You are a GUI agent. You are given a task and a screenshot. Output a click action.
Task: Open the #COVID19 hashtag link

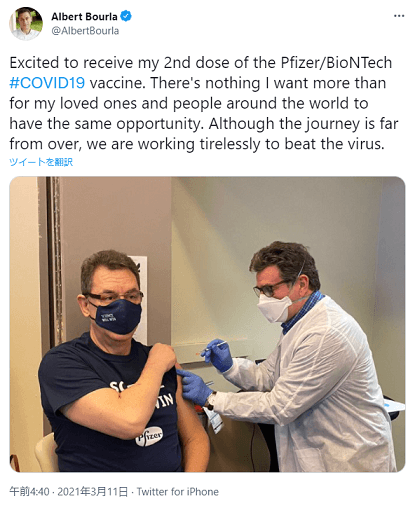[x=47, y=83]
